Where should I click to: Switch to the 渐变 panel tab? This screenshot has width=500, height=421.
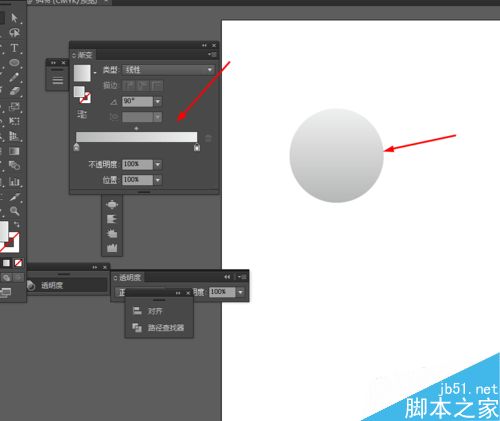[82, 55]
